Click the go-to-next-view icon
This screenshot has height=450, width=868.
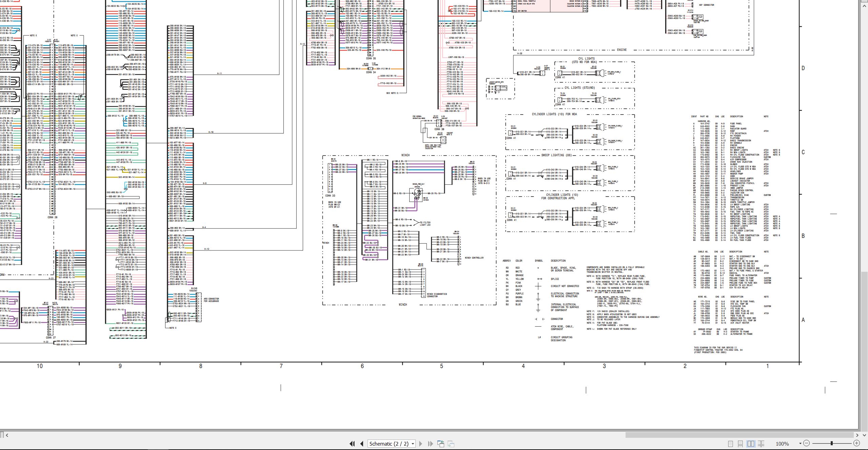(451, 444)
